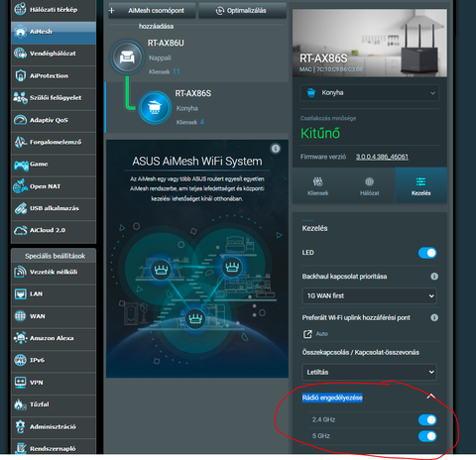Click the Kitűnő connection quality text
The image size is (476, 460).
[320, 133]
